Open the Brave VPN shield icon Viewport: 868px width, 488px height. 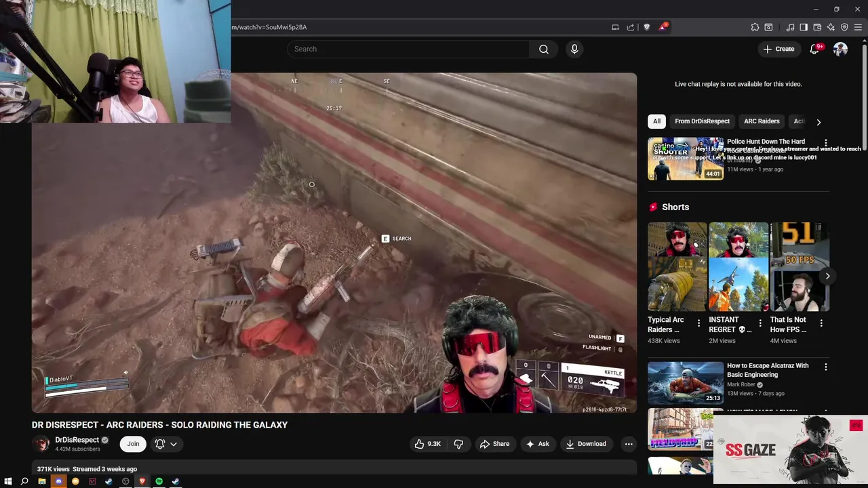click(x=844, y=27)
